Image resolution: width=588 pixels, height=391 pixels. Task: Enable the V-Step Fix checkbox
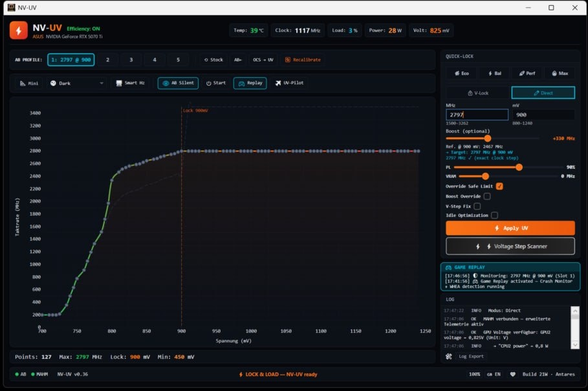pyautogui.click(x=477, y=206)
